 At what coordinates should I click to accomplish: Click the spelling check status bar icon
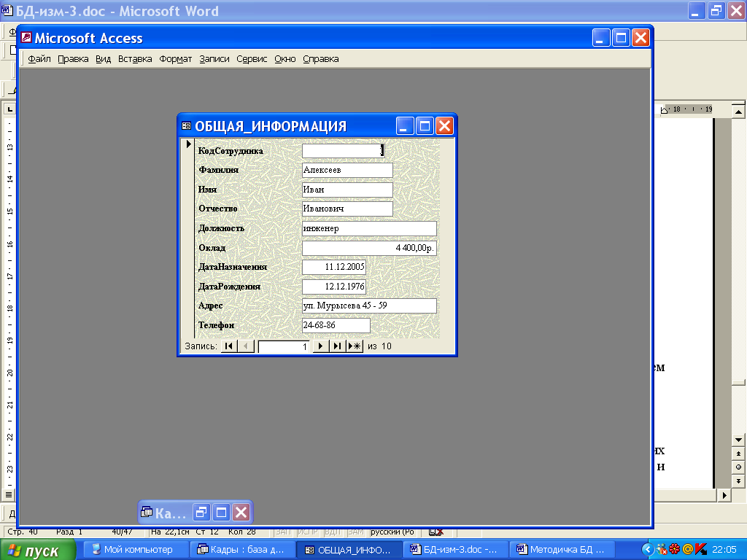tap(436, 532)
